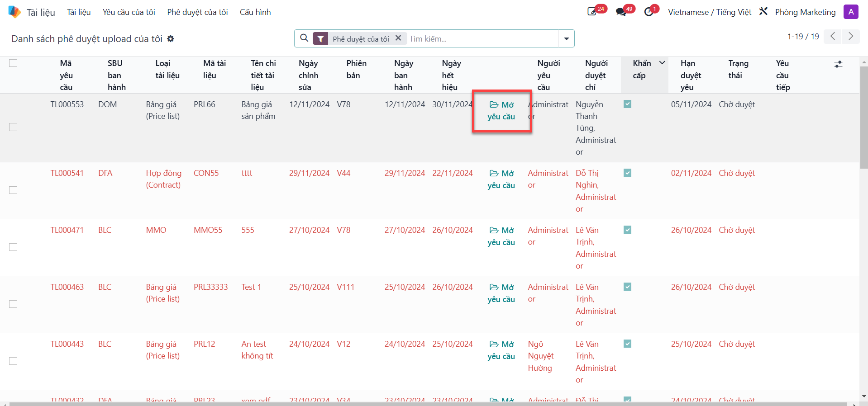Click the vertical scrollbar of the list

[864, 118]
